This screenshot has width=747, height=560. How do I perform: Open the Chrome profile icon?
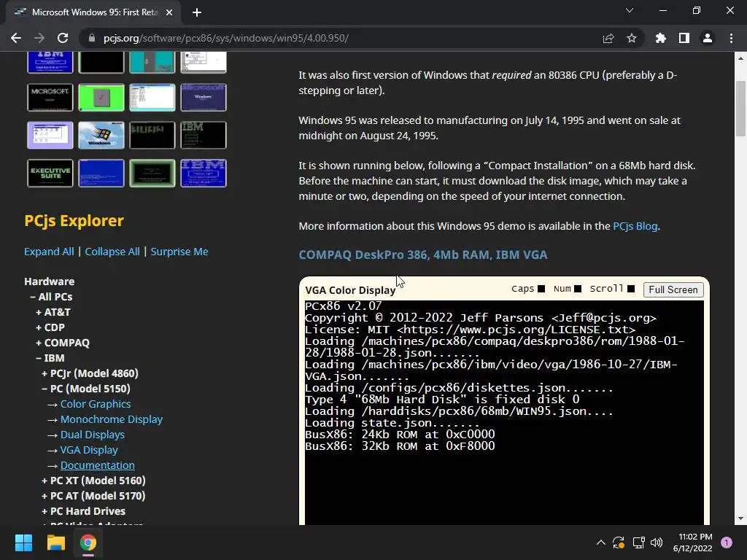(708, 38)
